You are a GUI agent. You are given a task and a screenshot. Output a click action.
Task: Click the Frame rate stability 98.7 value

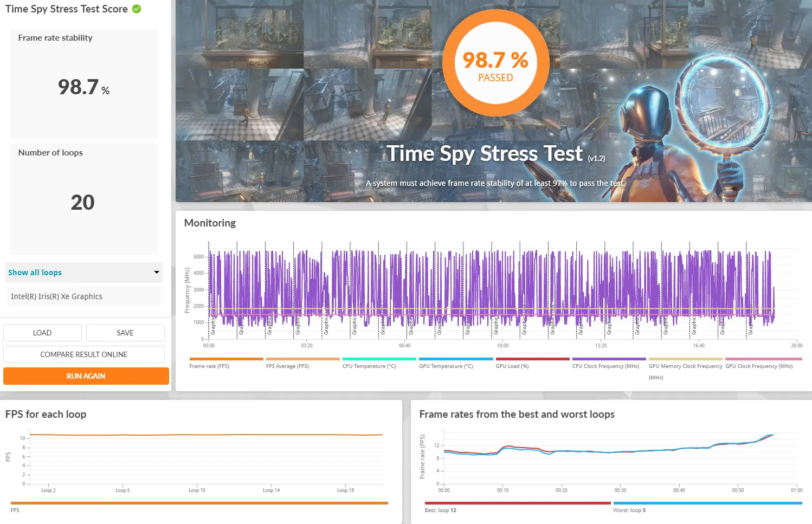pos(84,87)
